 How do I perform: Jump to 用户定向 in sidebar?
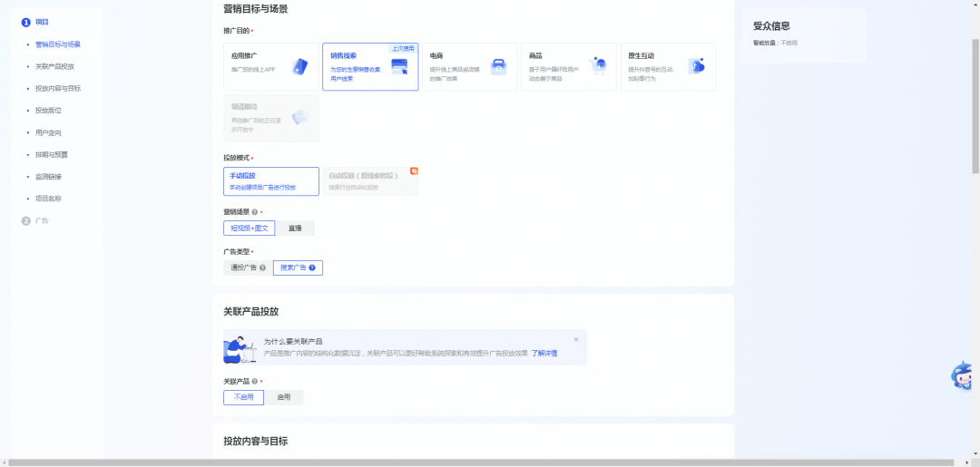(x=48, y=133)
